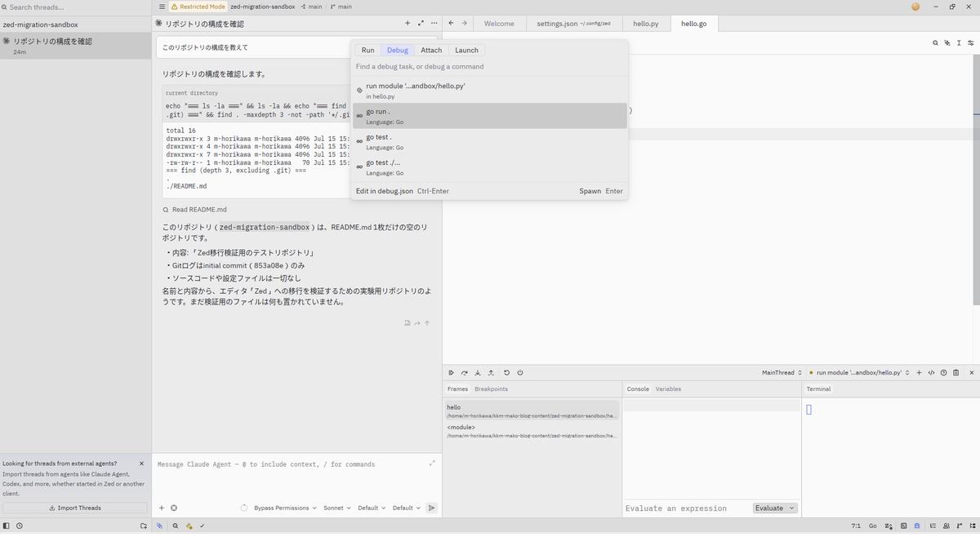Click the 'Find a debug task' input field
Screen dimensions: 980x537
[490, 66]
